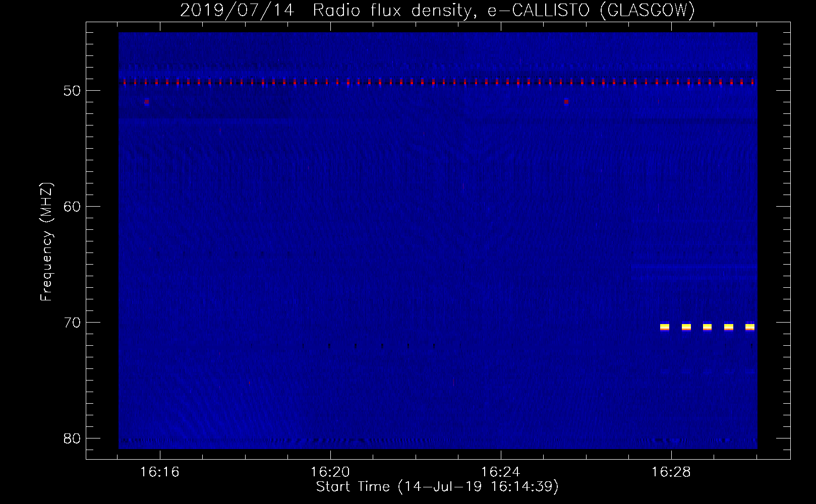Click the red spot near 51 MHz at 16:25
The height and width of the screenshot is (504, 816).
566,102
